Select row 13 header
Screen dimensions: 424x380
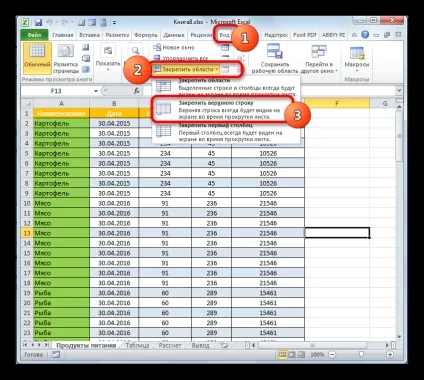tap(27, 233)
